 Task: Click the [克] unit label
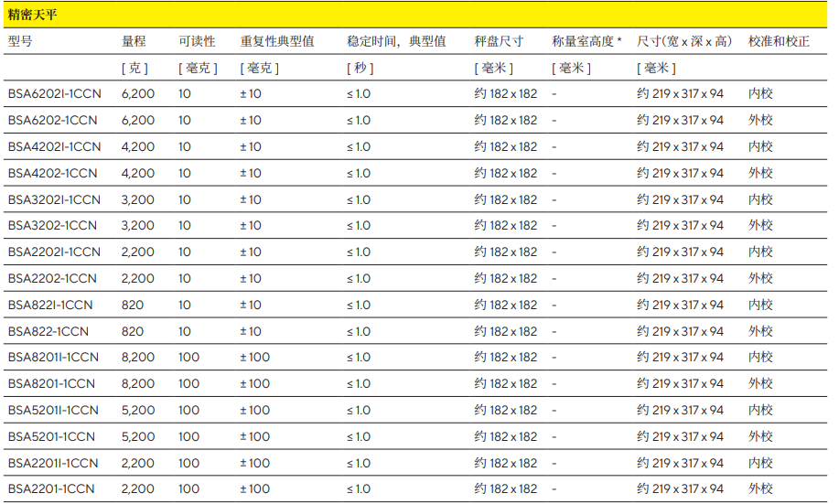pyautogui.click(x=134, y=68)
